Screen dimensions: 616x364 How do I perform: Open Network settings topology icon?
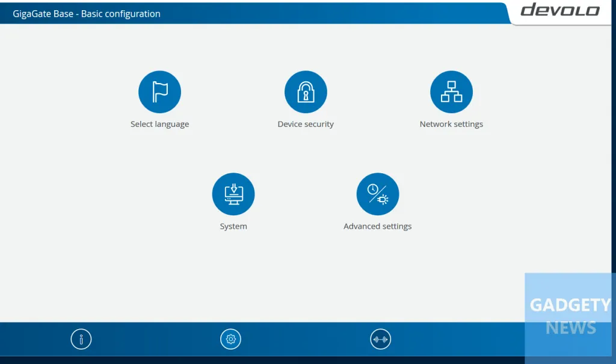[451, 92]
